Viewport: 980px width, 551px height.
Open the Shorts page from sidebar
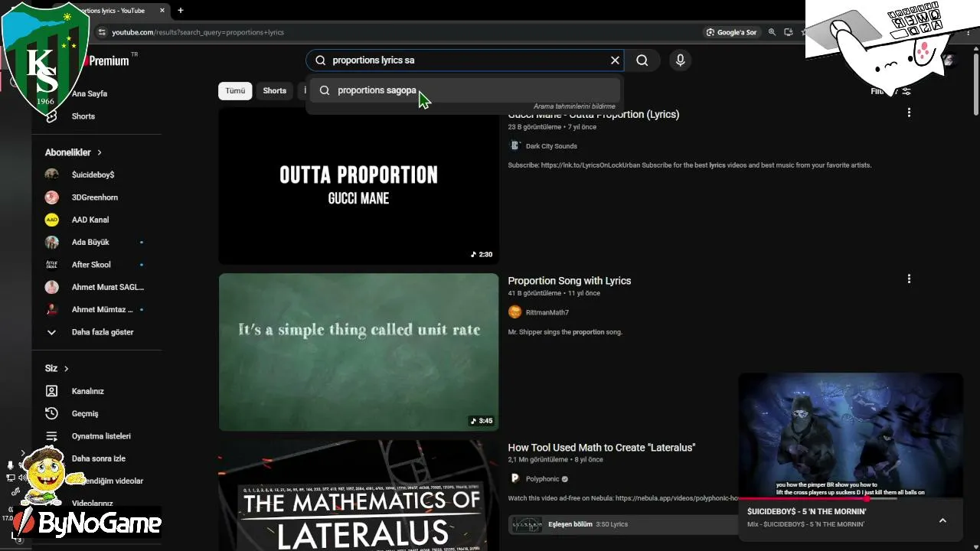[83, 116]
